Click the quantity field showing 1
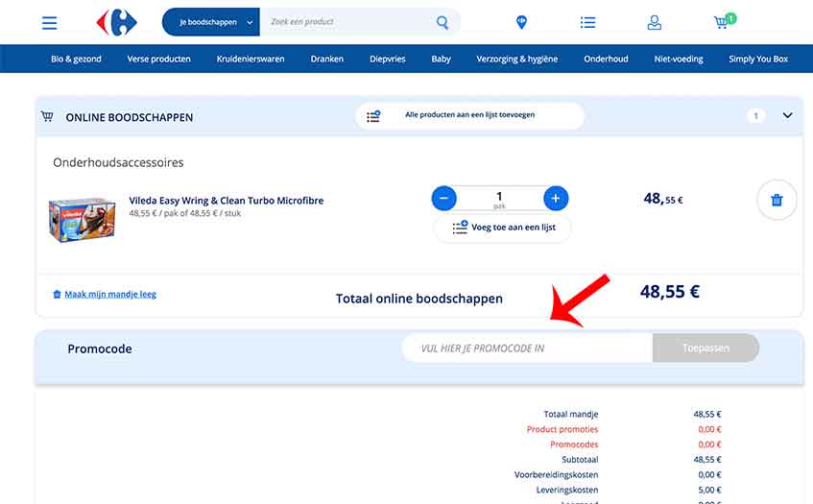The height and width of the screenshot is (504, 813). 500,198
